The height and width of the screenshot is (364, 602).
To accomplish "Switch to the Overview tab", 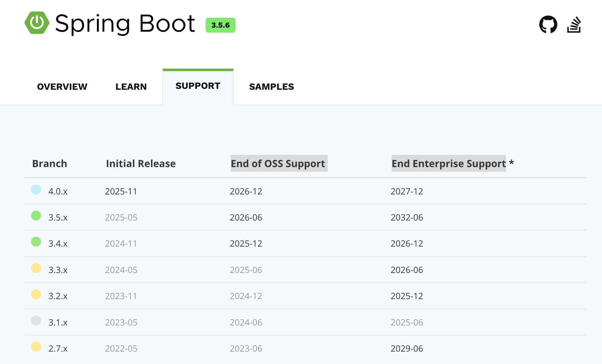I will pos(62,87).
